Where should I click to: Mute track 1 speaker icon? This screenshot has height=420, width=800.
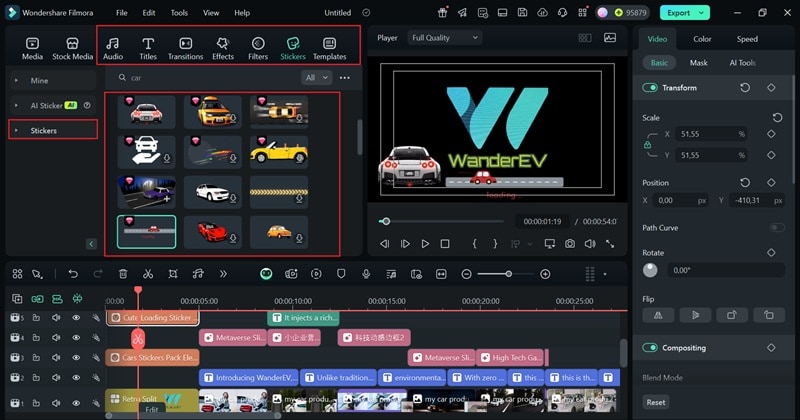[56, 403]
